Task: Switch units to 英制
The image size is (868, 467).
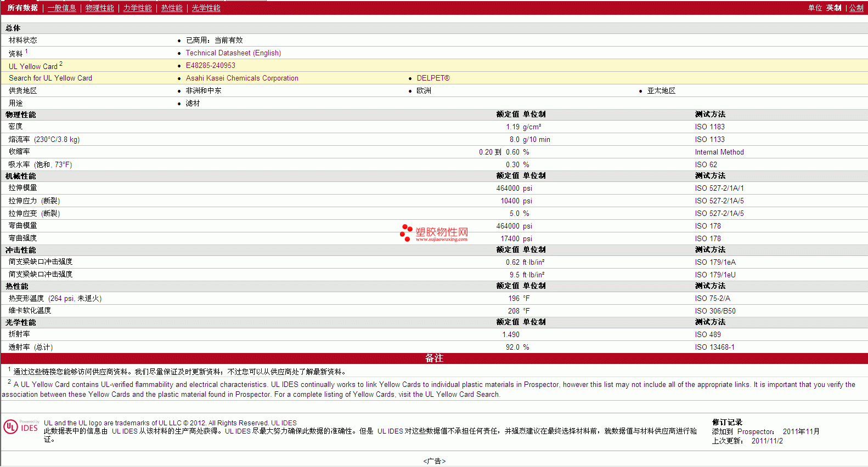Action: 834,8
